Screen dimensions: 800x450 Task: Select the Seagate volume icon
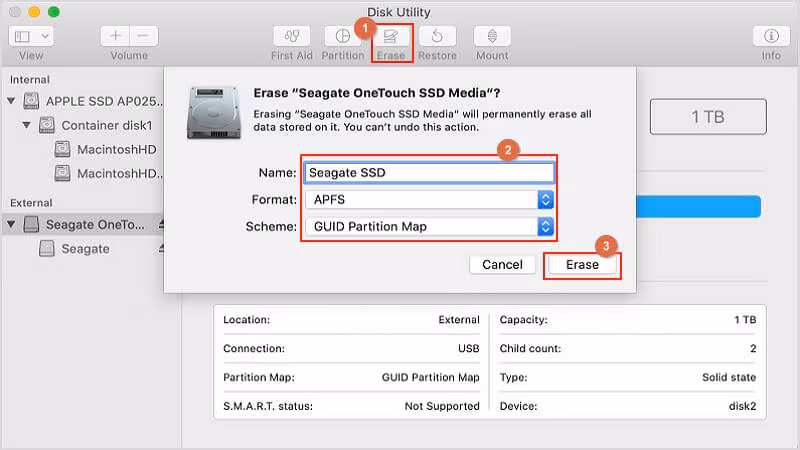click(x=47, y=248)
